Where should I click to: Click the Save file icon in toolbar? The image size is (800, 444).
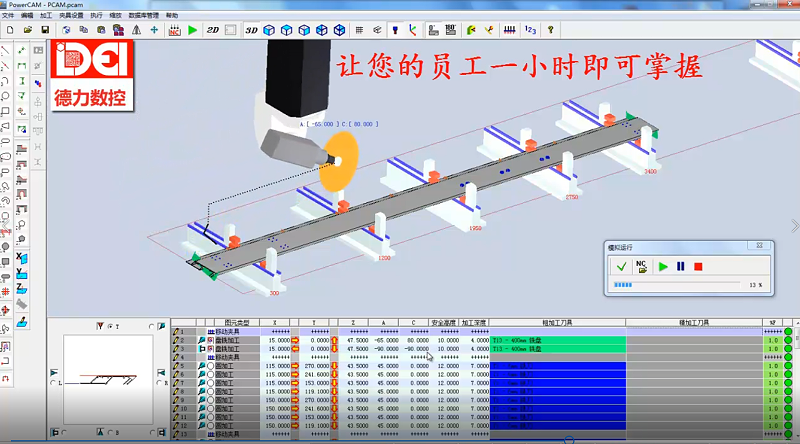(x=45, y=30)
